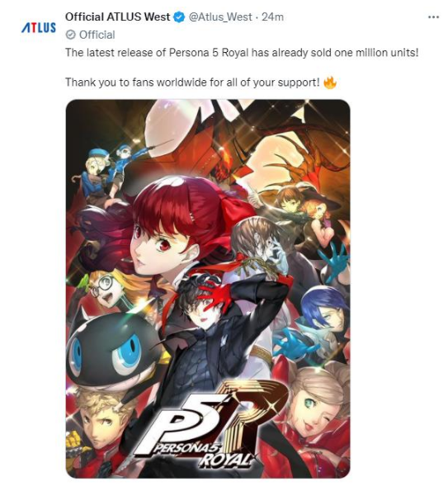
Task: Open the @Atlus_West handle link
Action: (x=220, y=17)
